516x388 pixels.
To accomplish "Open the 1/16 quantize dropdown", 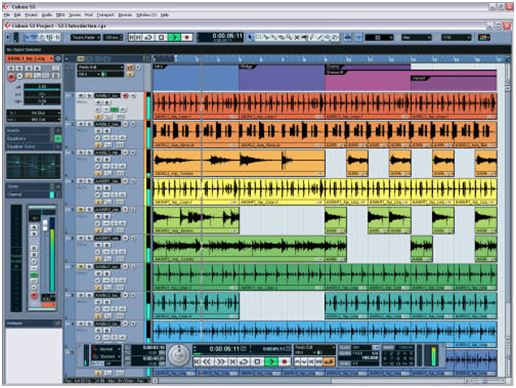I will [456, 38].
